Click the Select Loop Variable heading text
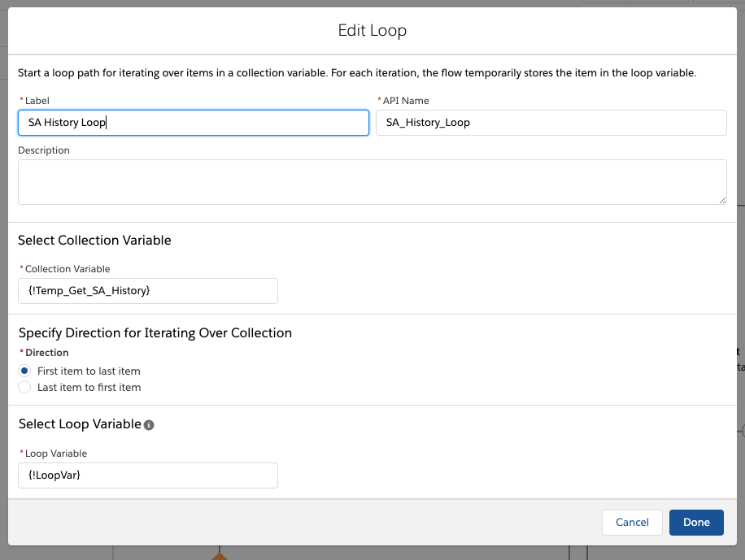Screen dimensions: 745x560 80,424
